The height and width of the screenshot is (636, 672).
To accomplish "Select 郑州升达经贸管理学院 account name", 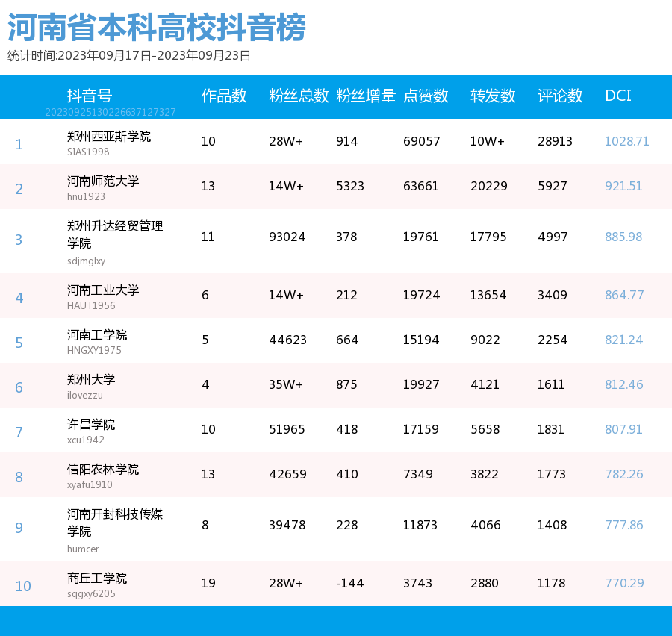I will tap(115, 234).
